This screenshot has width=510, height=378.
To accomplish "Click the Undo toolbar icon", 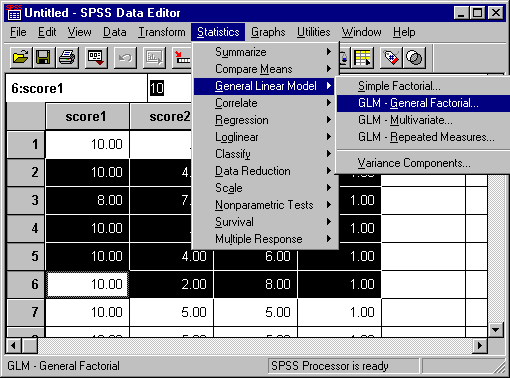I will point(125,58).
